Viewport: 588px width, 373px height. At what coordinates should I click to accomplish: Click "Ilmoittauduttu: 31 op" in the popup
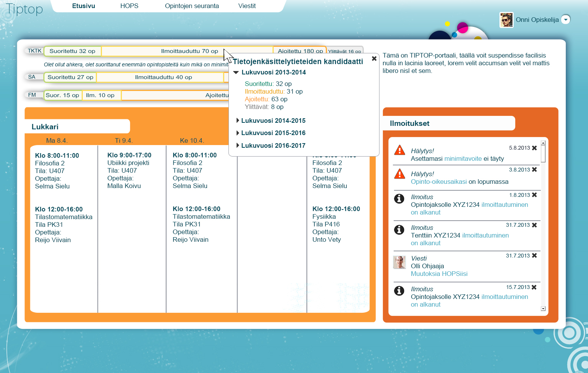coord(274,91)
